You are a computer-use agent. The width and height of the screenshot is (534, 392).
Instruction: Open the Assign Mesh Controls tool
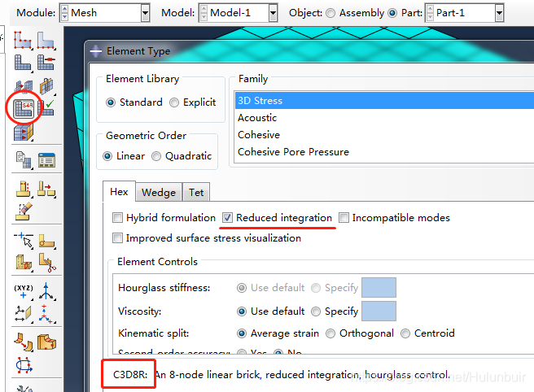pos(23,85)
